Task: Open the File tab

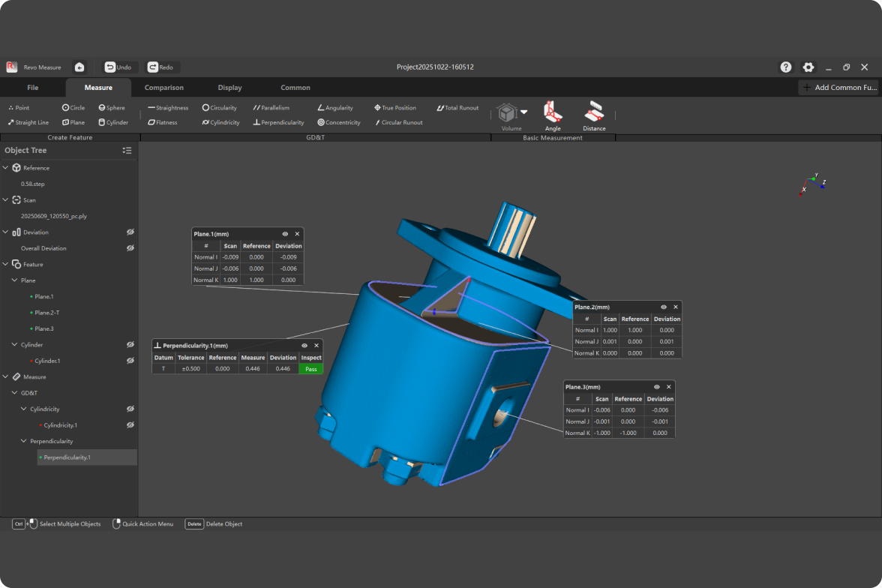Action: (x=33, y=88)
